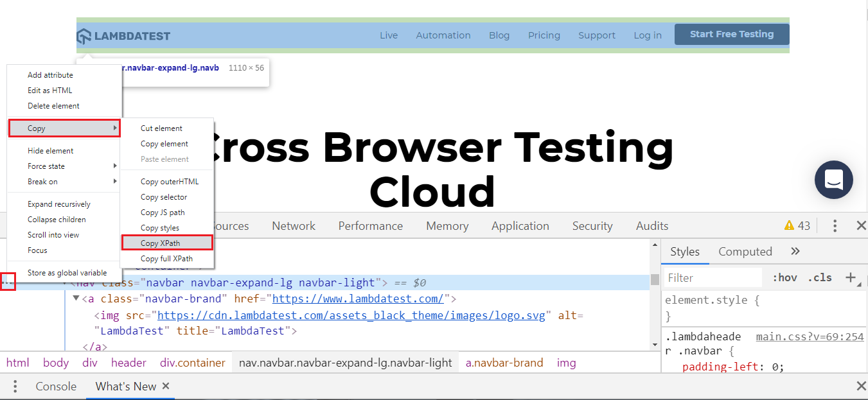Open the chat bubble widget
Screen dimensions: 868x400
pyautogui.click(x=833, y=180)
